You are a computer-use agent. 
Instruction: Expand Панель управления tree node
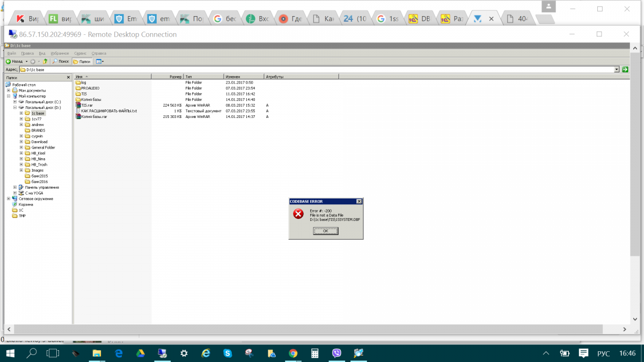click(15, 188)
